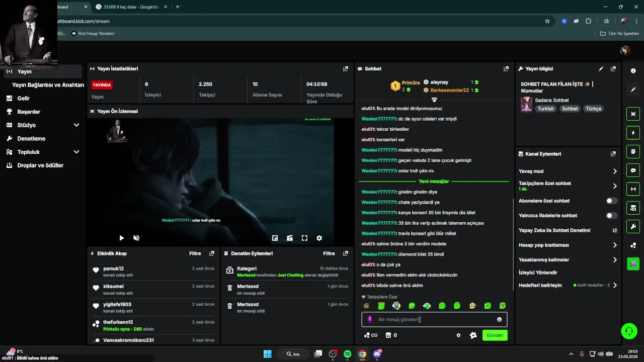The height and width of the screenshot is (362, 644).
Task: Pop out the Denetim Eylemleri panel
Action: (345, 253)
